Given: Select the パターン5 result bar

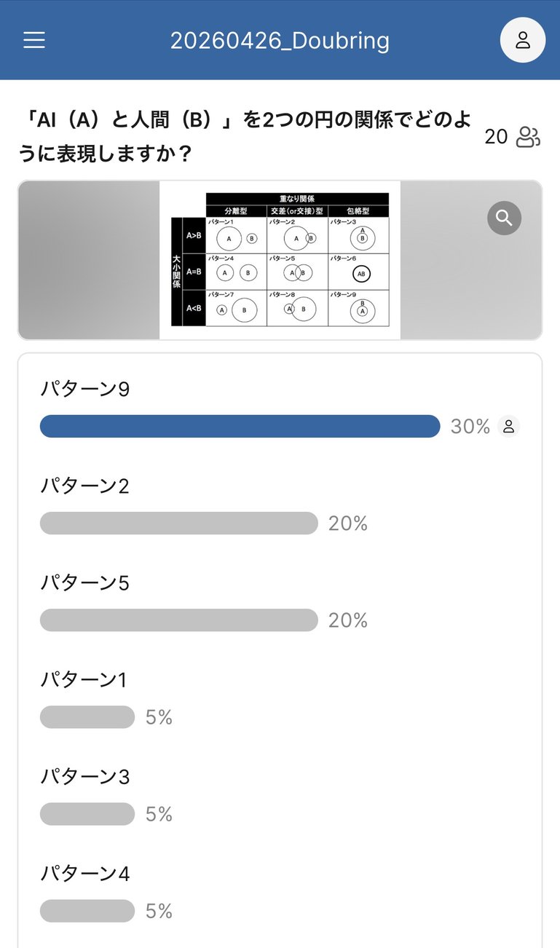Looking at the screenshot, I should coord(178,620).
